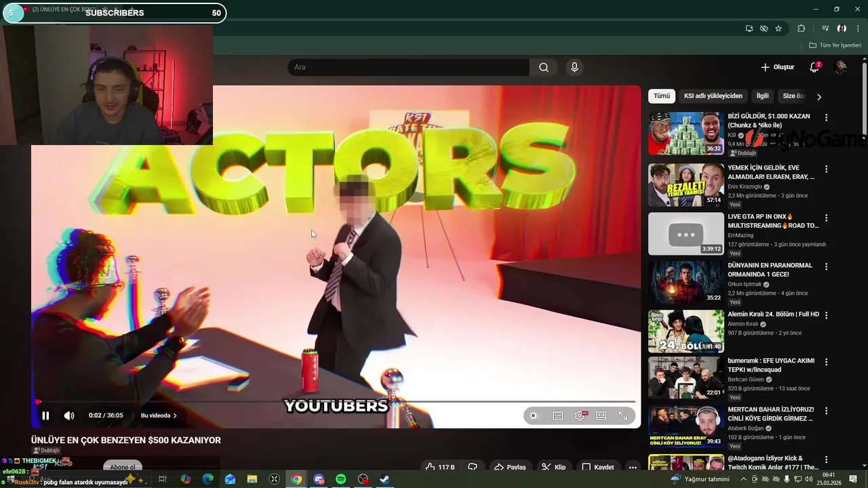
Task: Open Spotify from the taskbar
Action: (x=340, y=479)
